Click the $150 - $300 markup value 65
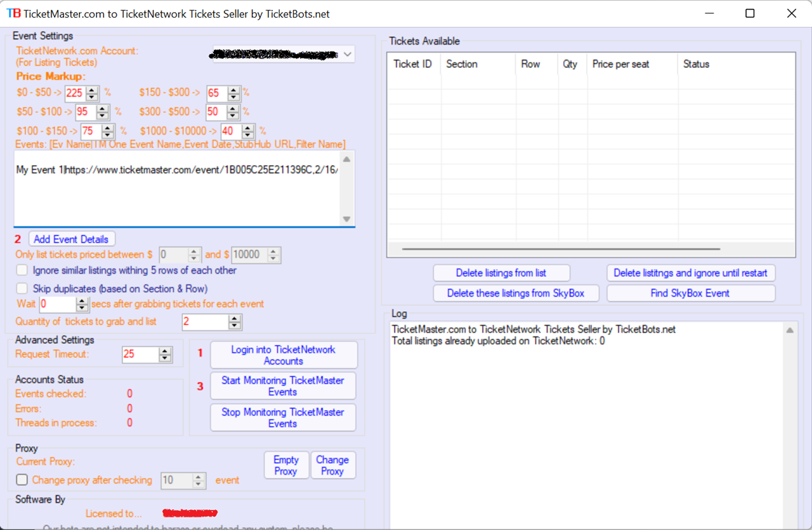The height and width of the screenshot is (530, 812). coord(216,93)
